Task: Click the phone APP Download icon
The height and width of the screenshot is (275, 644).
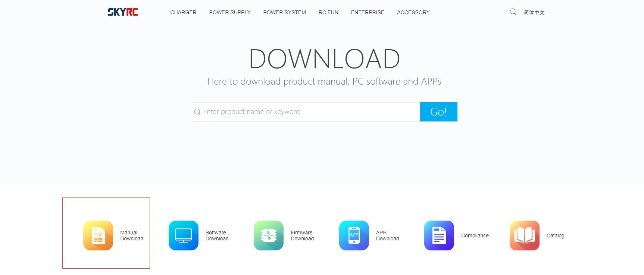Action: tap(354, 236)
